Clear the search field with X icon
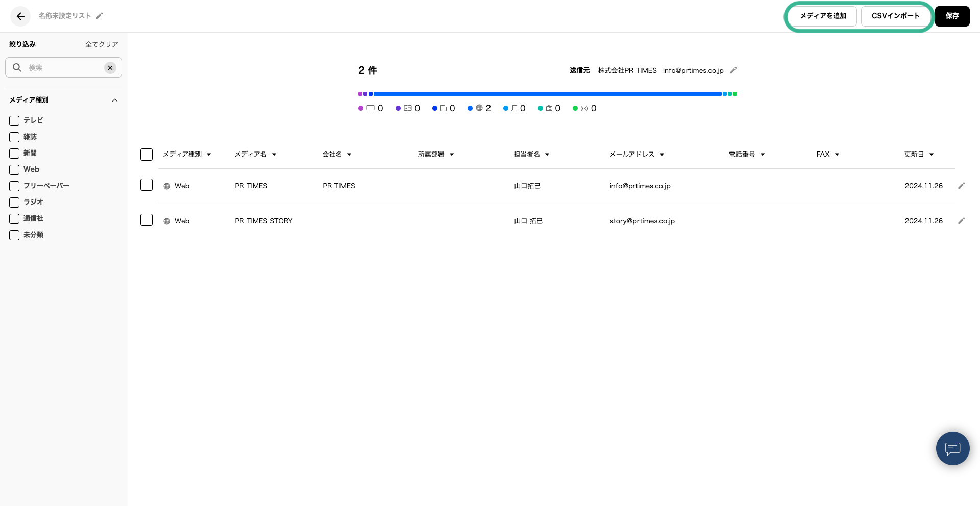The width and height of the screenshot is (980, 506). [110, 68]
